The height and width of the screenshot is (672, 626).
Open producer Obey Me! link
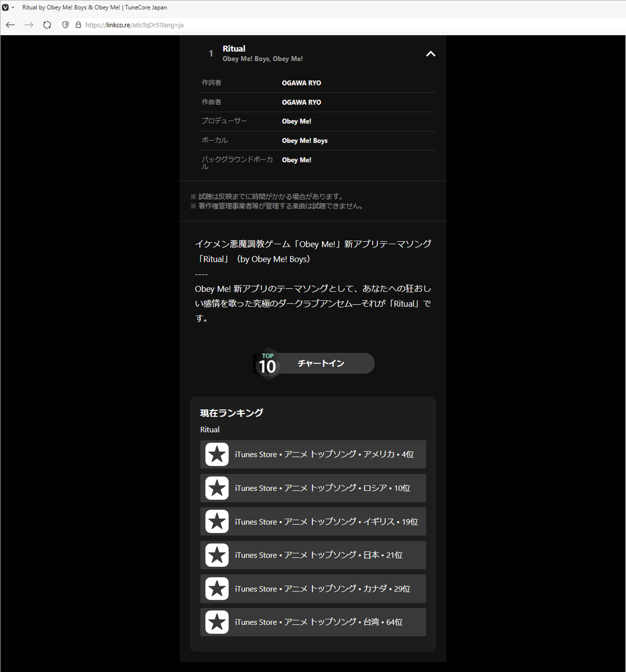point(297,122)
